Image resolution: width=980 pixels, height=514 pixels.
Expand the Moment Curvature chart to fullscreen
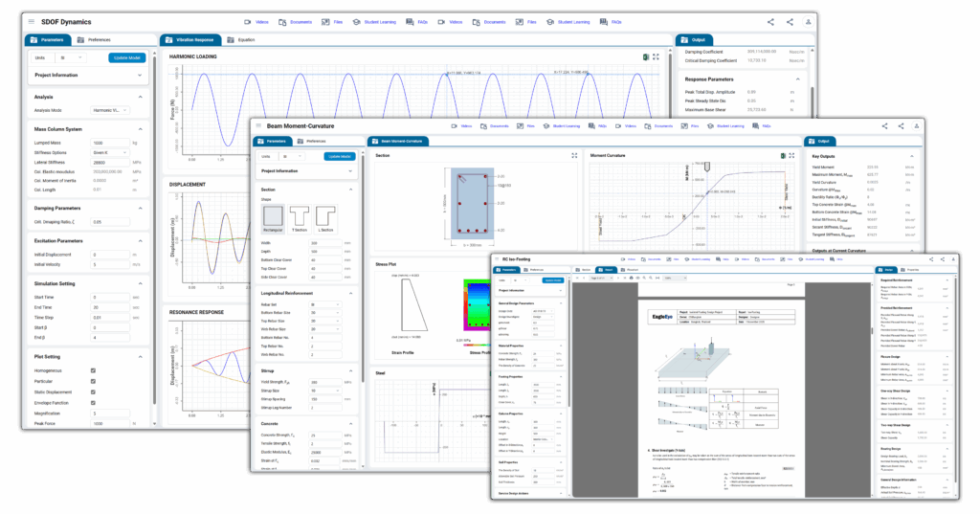(x=793, y=155)
